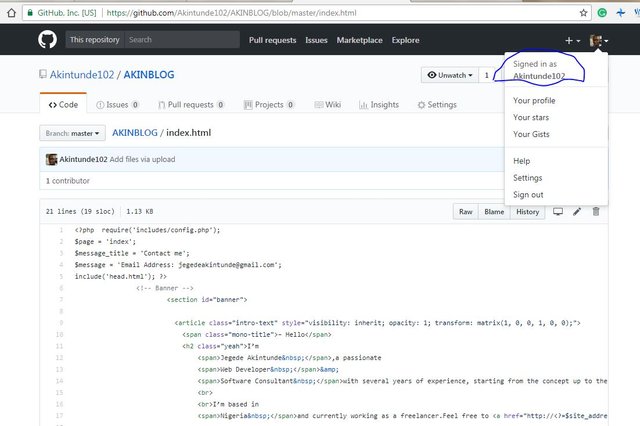640x426 pixels.
Task: Focus the repository Search field
Action: click(182, 40)
